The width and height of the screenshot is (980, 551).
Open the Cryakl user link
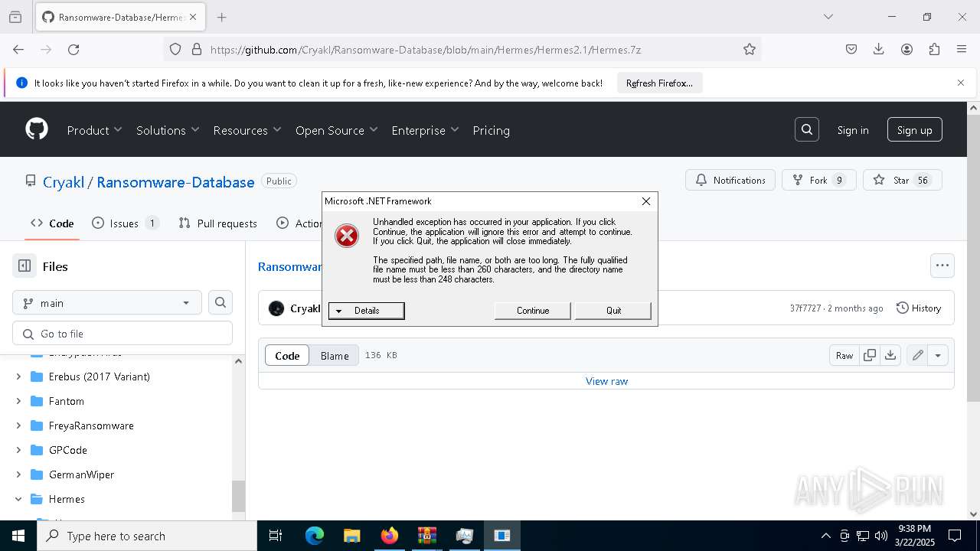64,182
